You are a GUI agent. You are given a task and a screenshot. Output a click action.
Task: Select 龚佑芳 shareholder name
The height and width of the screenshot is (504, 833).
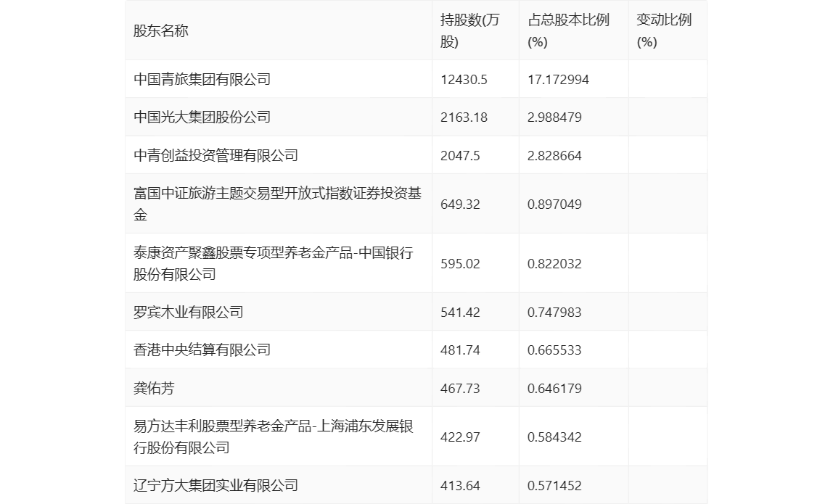pyautogui.click(x=154, y=388)
